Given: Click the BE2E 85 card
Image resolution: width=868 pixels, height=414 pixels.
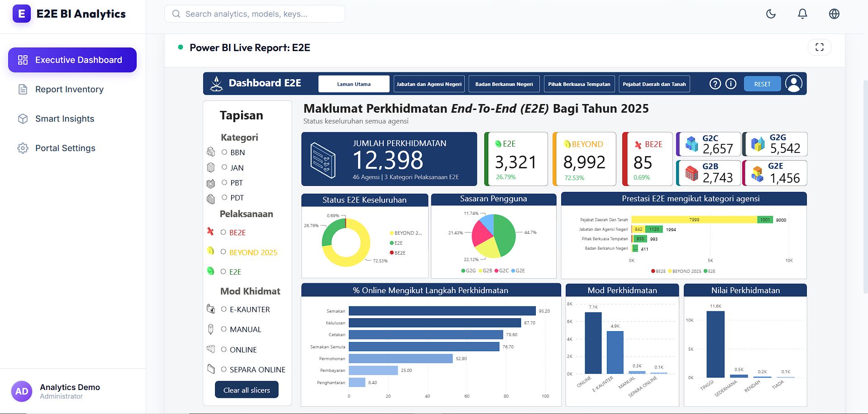Looking at the screenshot, I should (647, 159).
